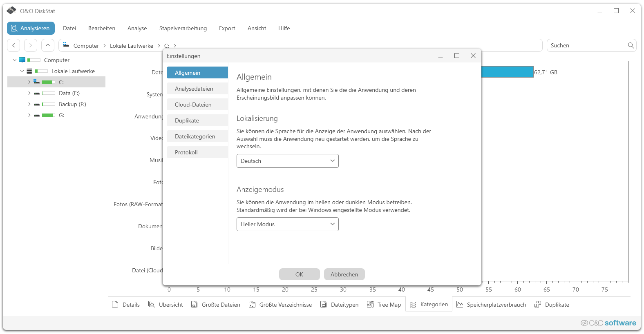This screenshot has height=334, width=644.
Task: Select the Dateikategorien settings category
Action: pyautogui.click(x=197, y=136)
